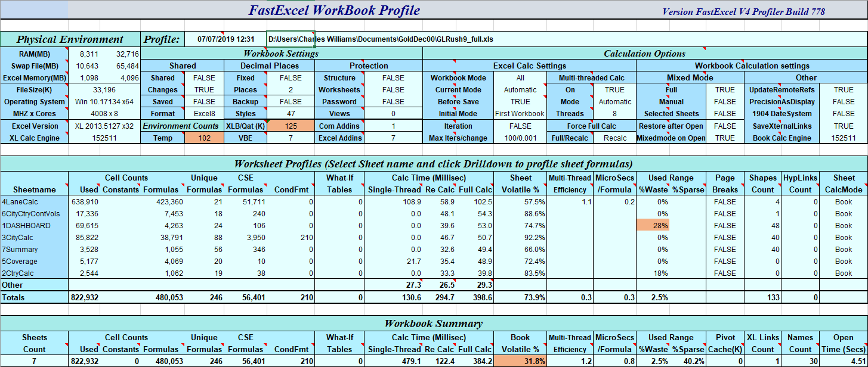
Task: Click the "Recalc" value cell
Action: coord(615,138)
